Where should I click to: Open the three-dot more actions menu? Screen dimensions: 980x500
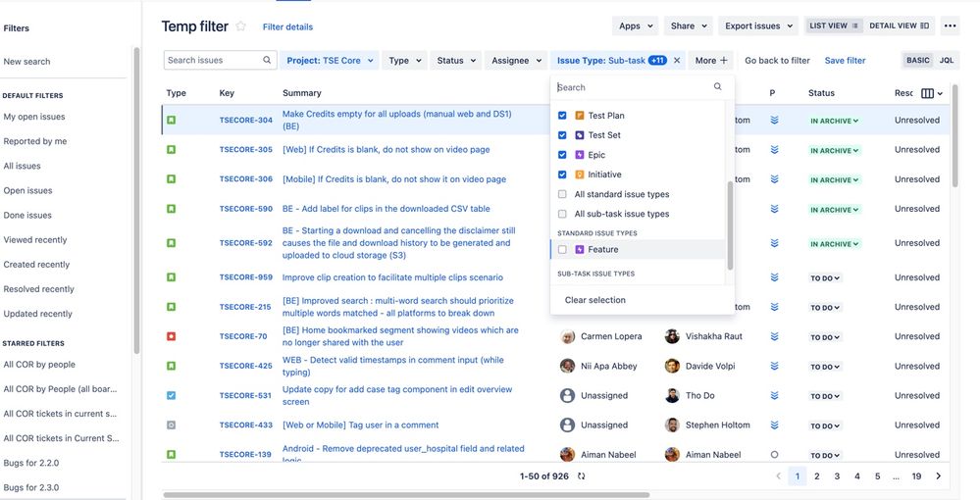click(x=950, y=25)
